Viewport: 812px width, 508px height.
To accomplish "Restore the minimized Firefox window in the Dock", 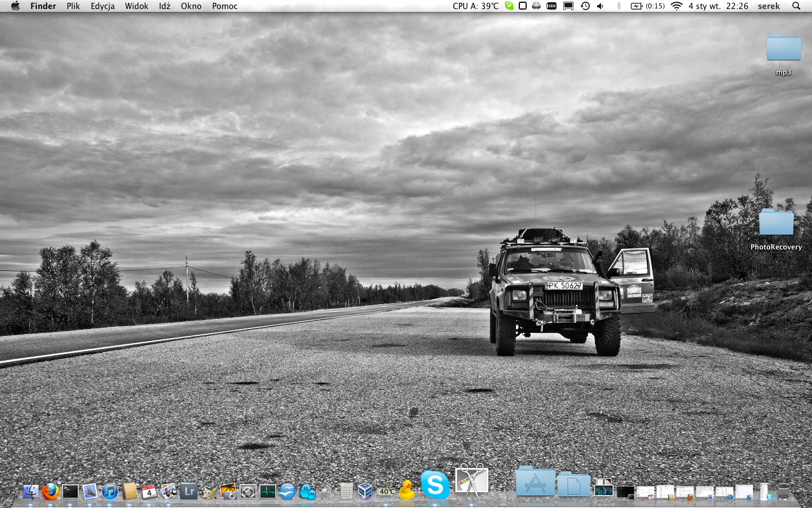I will (685, 492).
